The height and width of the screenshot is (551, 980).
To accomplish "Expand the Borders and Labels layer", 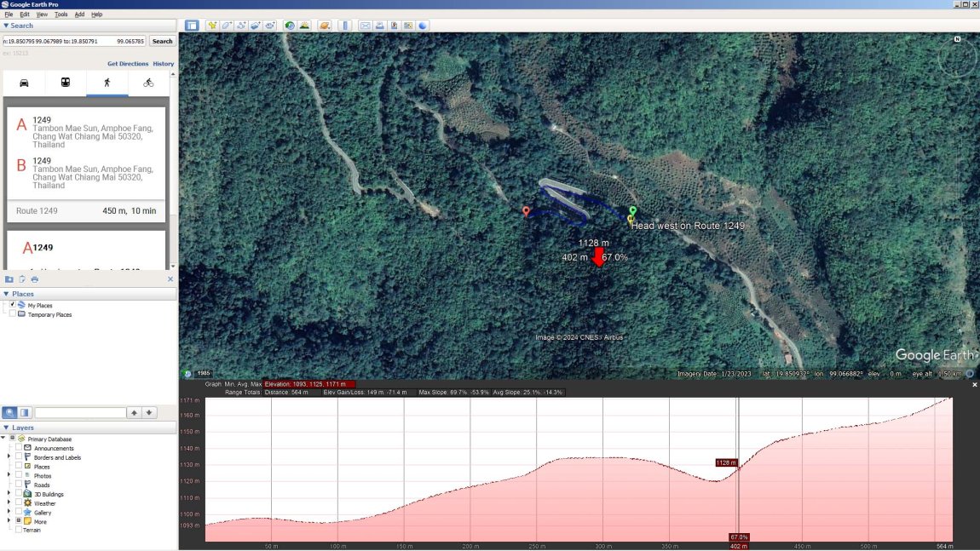I will [x=9, y=456].
